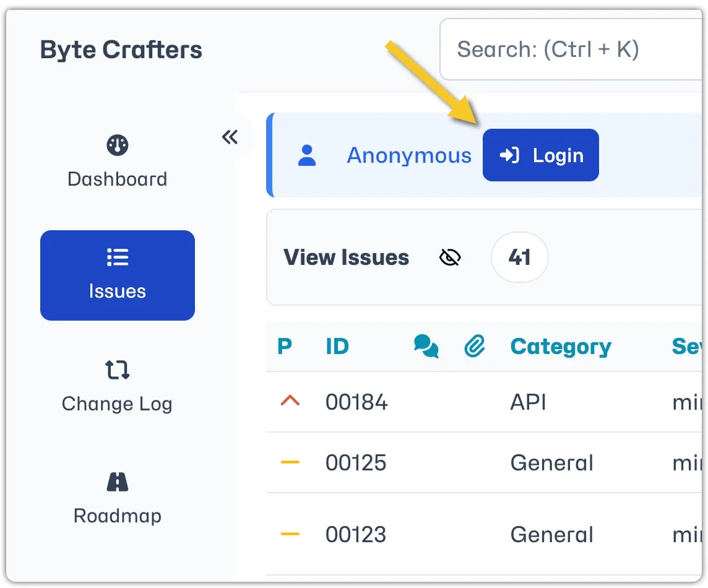The width and height of the screenshot is (708, 588).
Task: Click the 41 issue count badge
Action: pyautogui.click(x=520, y=257)
